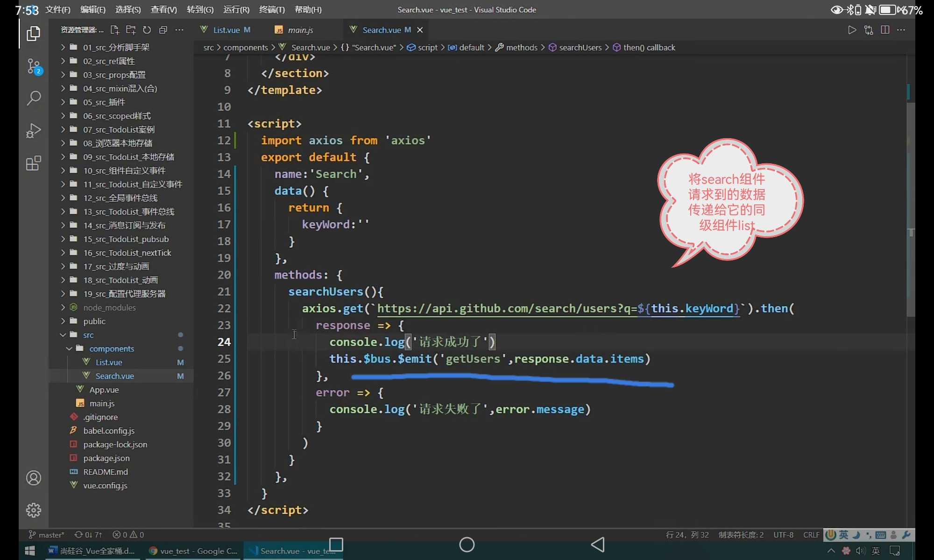Close the Search.vue tab
The width and height of the screenshot is (934, 560).
(420, 30)
